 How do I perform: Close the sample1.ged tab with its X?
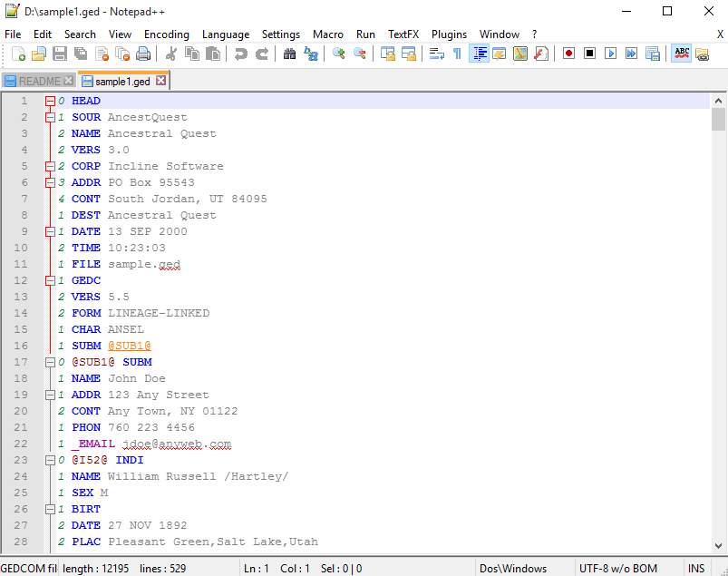[160, 81]
